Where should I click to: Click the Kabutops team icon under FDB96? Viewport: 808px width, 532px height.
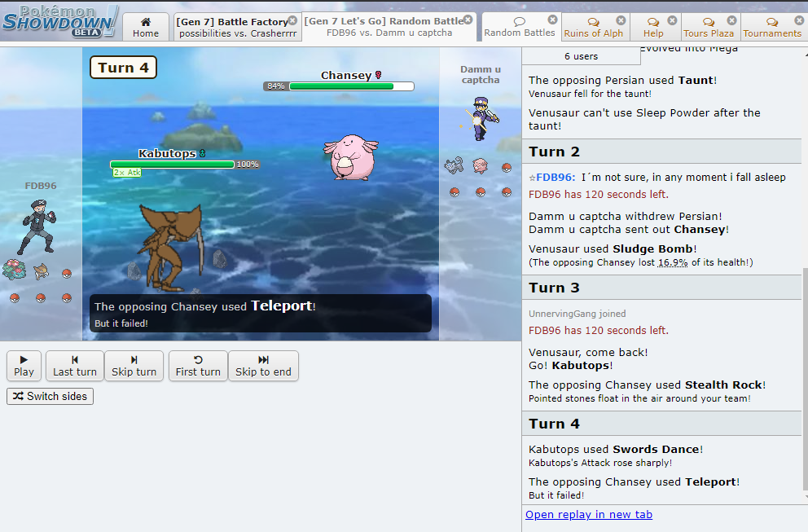pyautogui.click(x=41, y=271)
